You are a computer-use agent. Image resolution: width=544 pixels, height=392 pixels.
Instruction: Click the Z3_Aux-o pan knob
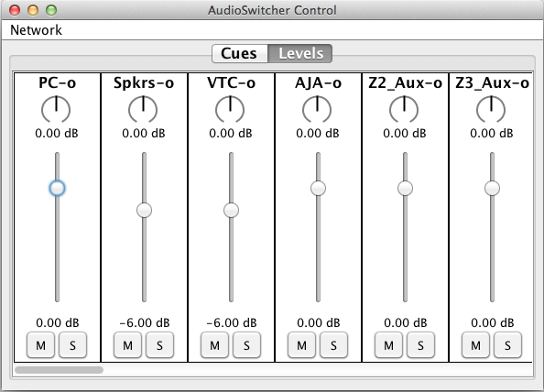[x=491, y=110]
